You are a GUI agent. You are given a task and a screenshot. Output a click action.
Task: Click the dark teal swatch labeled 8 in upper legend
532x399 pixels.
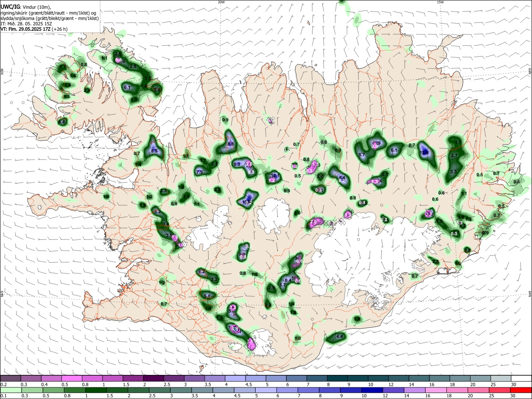337,378
